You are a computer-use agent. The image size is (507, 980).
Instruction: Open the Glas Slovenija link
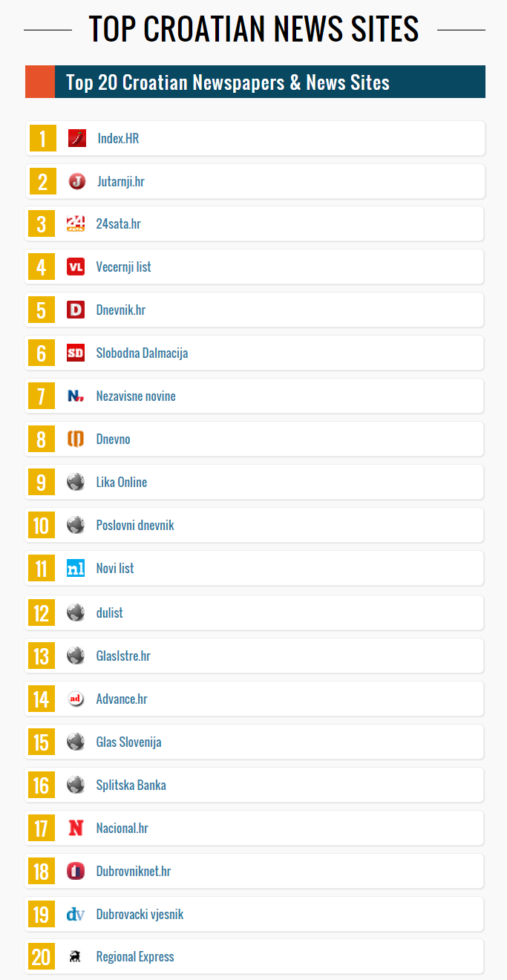(x=128, y=742)
